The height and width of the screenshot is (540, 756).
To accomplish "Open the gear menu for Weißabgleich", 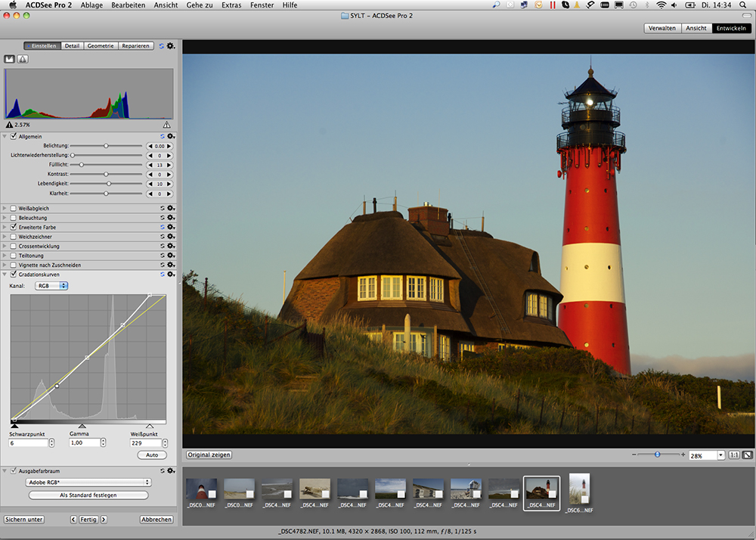I will coord(171,208).
